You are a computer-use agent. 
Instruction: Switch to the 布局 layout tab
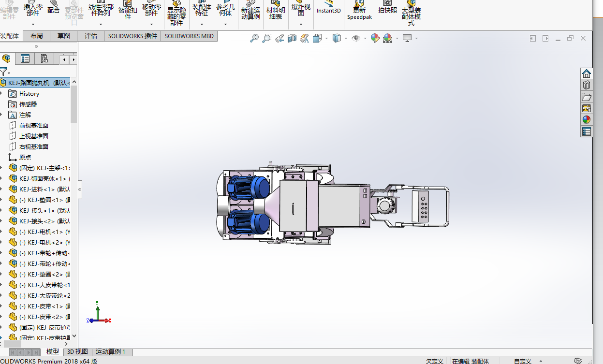[37, 36]
